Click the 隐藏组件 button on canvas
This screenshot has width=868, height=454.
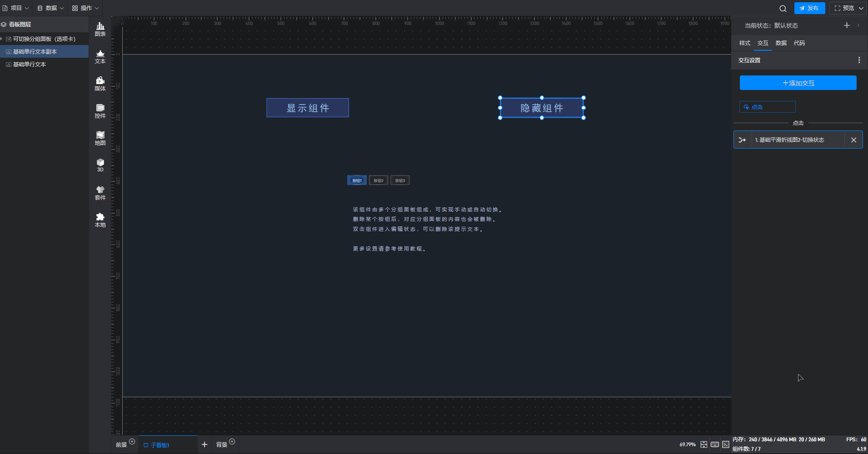pos(542,108)
